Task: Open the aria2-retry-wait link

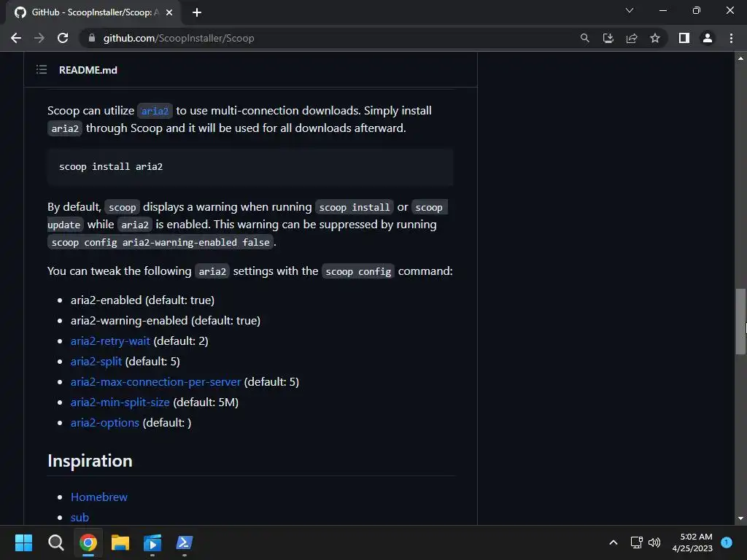Action: (x=110, y=341)
